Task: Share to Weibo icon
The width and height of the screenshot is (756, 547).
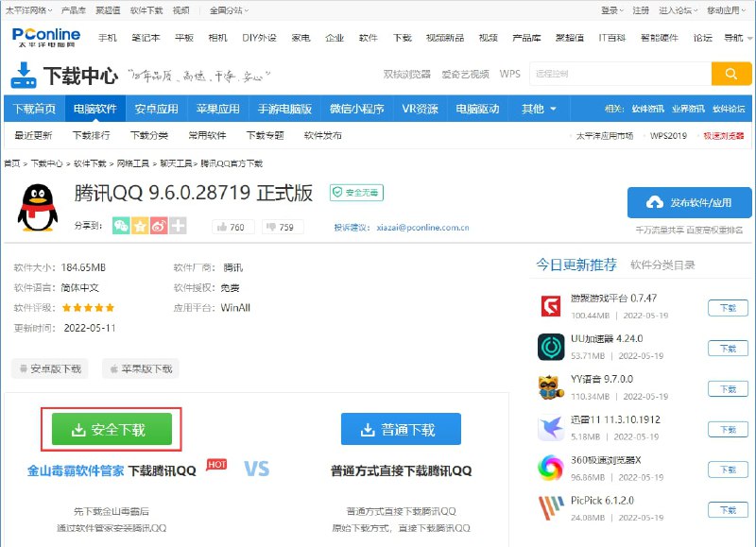Action: tap(159, 226)
